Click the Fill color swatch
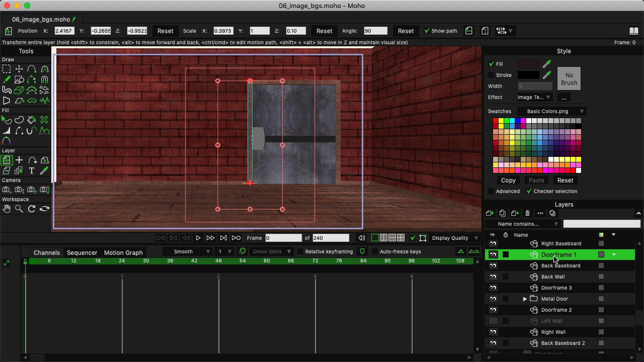Viewport: 644px width, 362px height. pyautogui.click(x=528, y=64)
